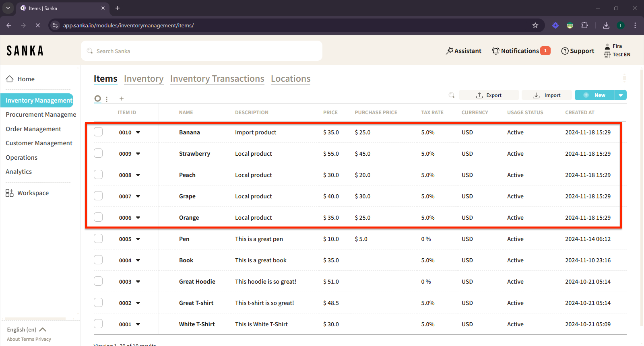
Task: Click the Export button
Action: (x=489, y=95)
